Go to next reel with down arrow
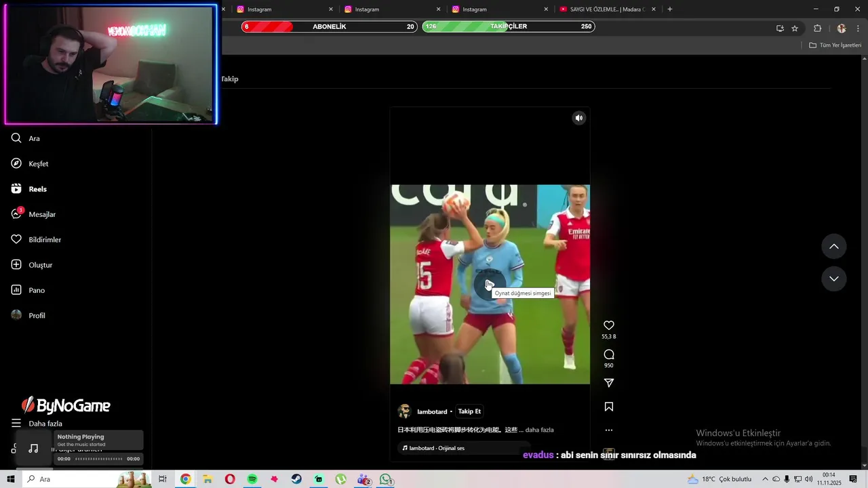The image size is (868, 488). pos(834,279)
